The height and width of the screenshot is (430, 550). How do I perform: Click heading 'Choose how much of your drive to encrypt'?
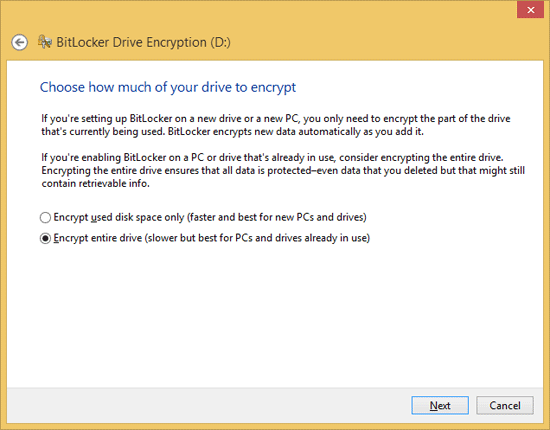point(168,87)
